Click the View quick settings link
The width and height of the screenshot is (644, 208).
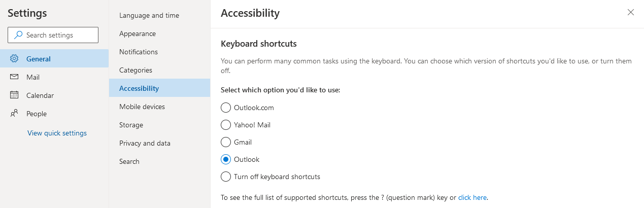tap(57, 133)
